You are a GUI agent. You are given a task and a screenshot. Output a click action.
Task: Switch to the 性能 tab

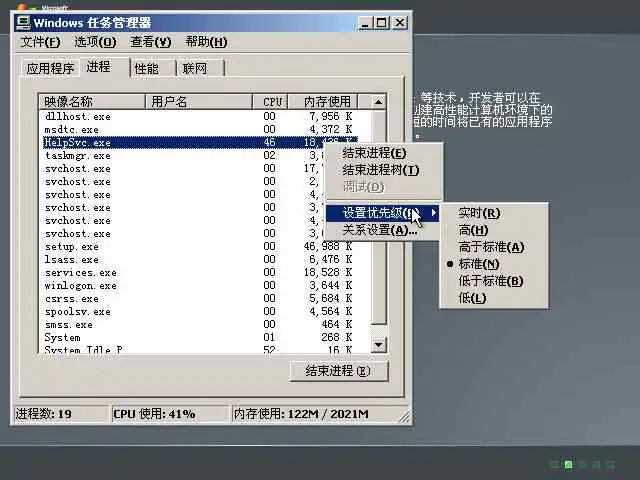point(153,68)
